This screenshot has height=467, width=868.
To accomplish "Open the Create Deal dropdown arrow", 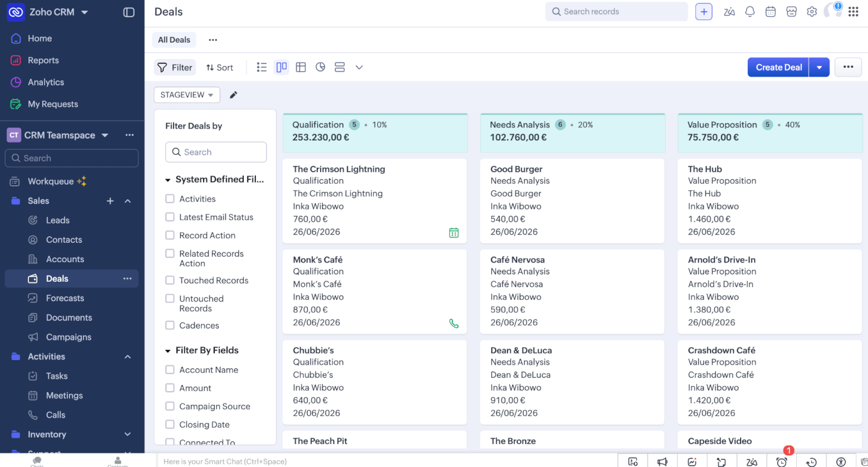I will click(819, 67).
